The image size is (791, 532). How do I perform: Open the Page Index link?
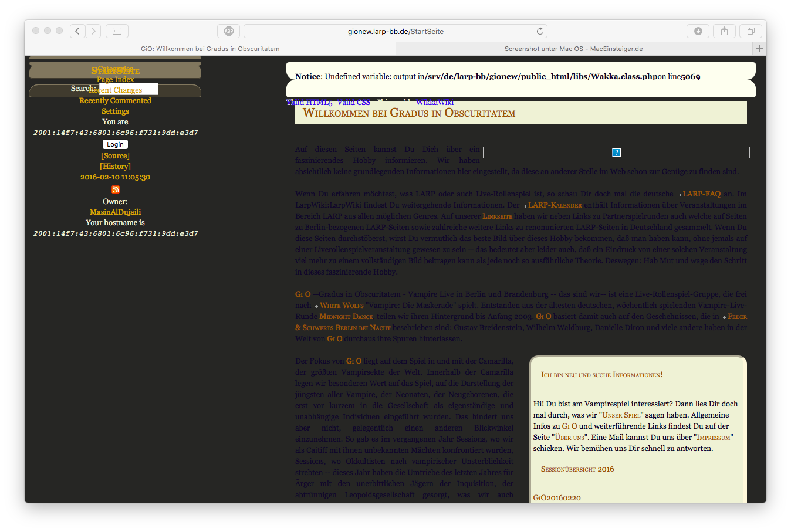[115, 79]
